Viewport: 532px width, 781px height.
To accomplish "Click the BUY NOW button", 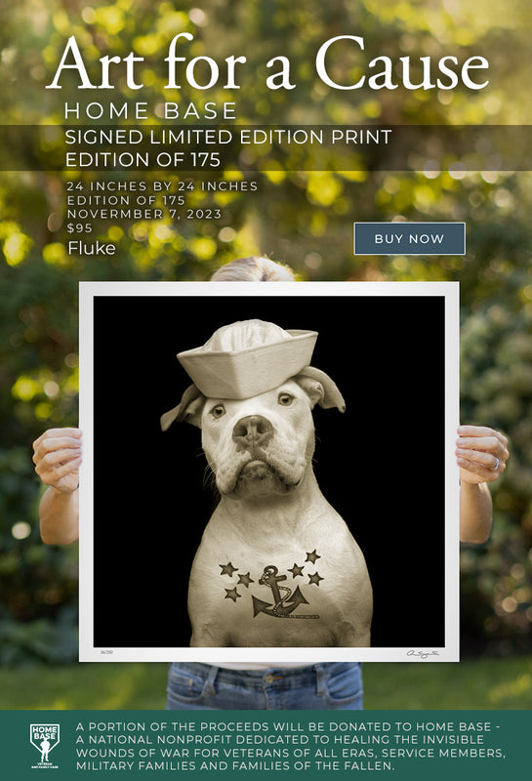I will point(409,238).
